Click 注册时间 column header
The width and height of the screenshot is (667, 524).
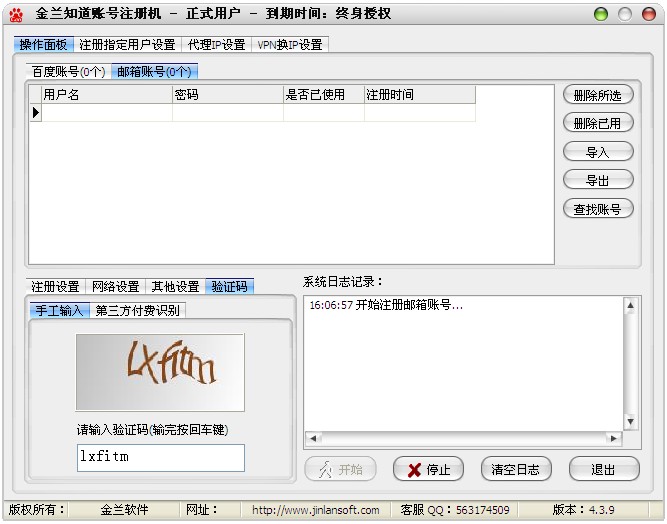(x=420, y=94)
